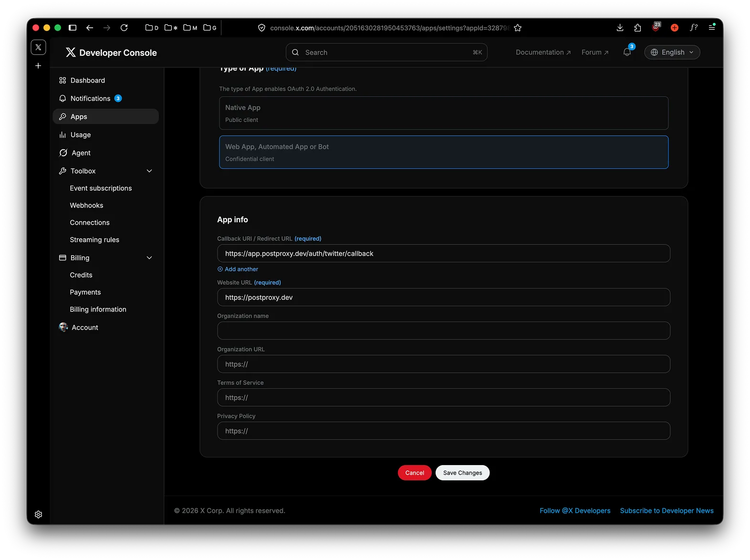
Task: Click Follow @X Developers link
Action: (575, 510)
